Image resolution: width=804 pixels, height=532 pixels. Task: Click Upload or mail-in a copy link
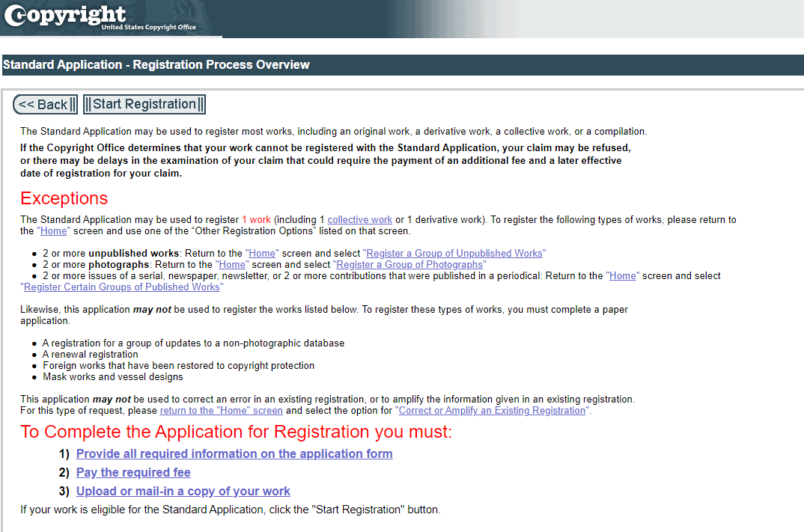click(183, 491)
